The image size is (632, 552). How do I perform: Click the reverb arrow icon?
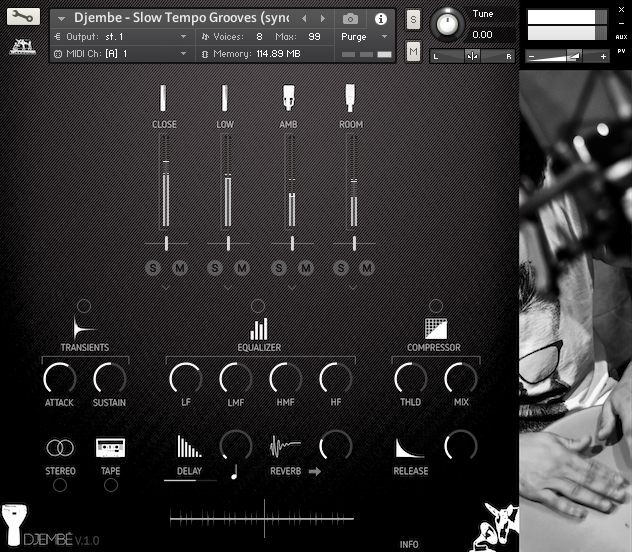[315, 471]
